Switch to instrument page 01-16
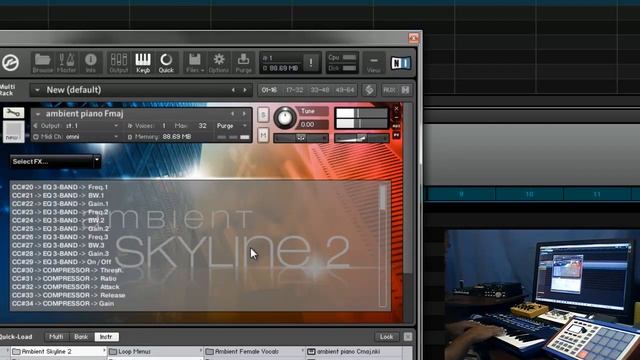Viewport: 640px width, 360px height. tap(269, 90)
